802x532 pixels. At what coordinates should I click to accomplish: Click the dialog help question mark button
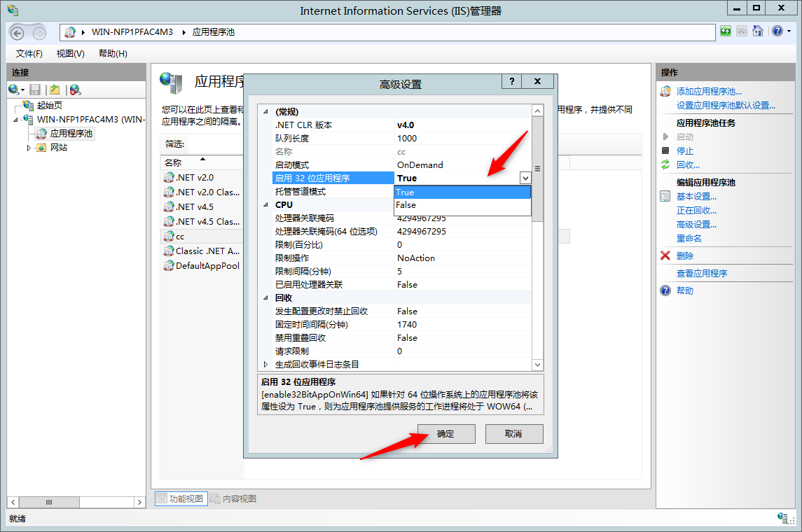pos(511,81)
